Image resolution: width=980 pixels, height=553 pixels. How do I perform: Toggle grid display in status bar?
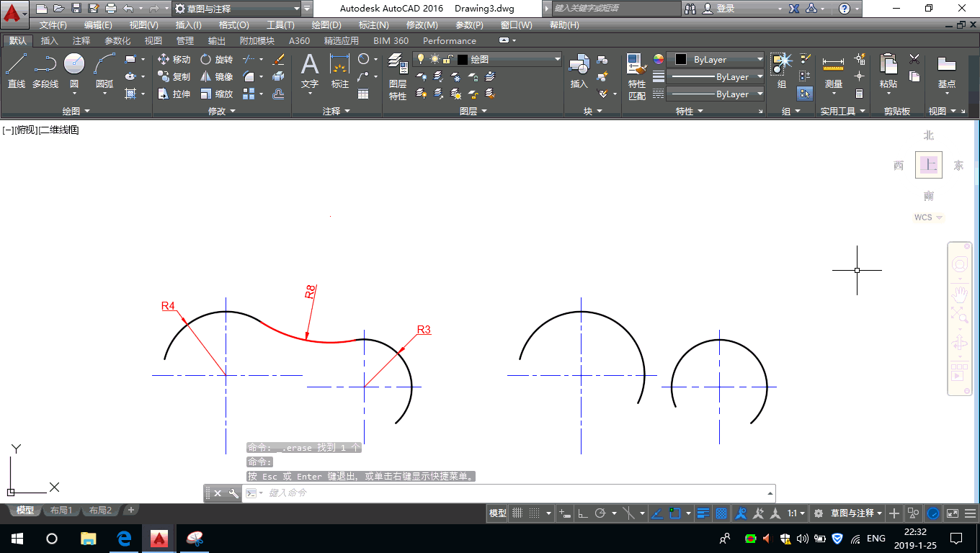(517, 513)
